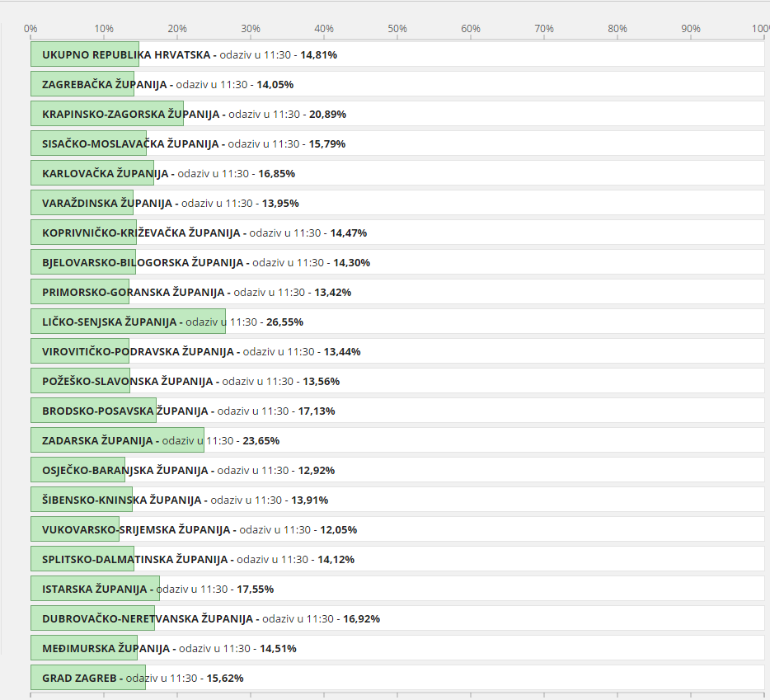Click the 26,55% value for Ličko-senjska
This screenshot has width=770, height=700.
284,322
